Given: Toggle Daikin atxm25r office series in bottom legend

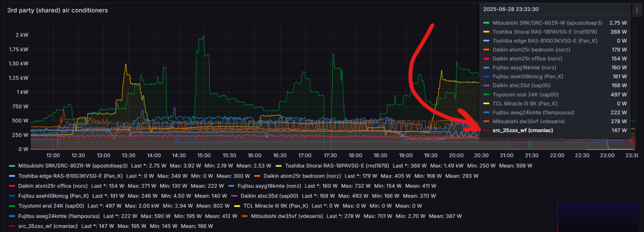Looking at the screenshot, I should click(53, 186).
